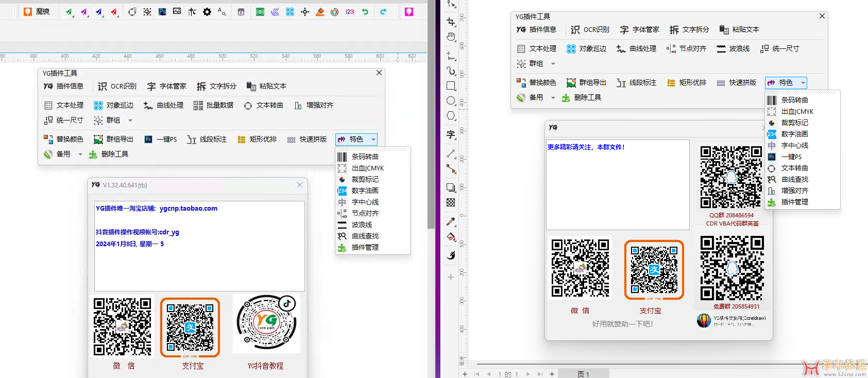Click the Photoshop icon in top toolbar

[162, 11]
